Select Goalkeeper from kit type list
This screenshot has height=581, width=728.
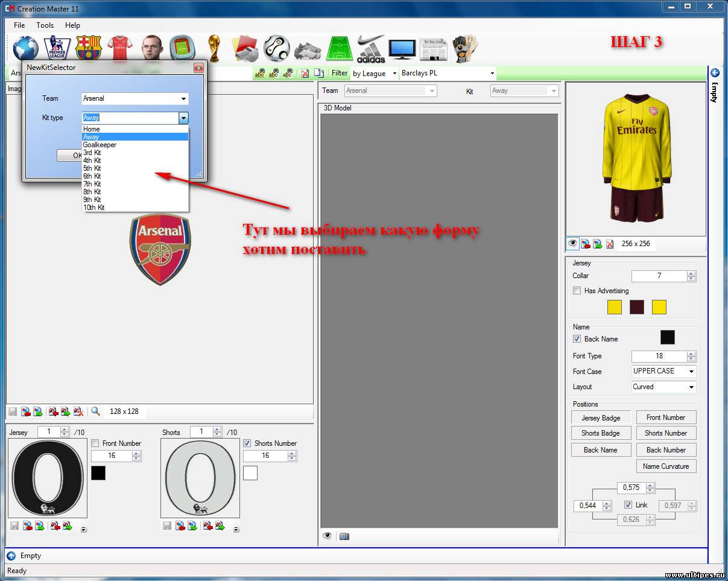click(x=100, y=145)
